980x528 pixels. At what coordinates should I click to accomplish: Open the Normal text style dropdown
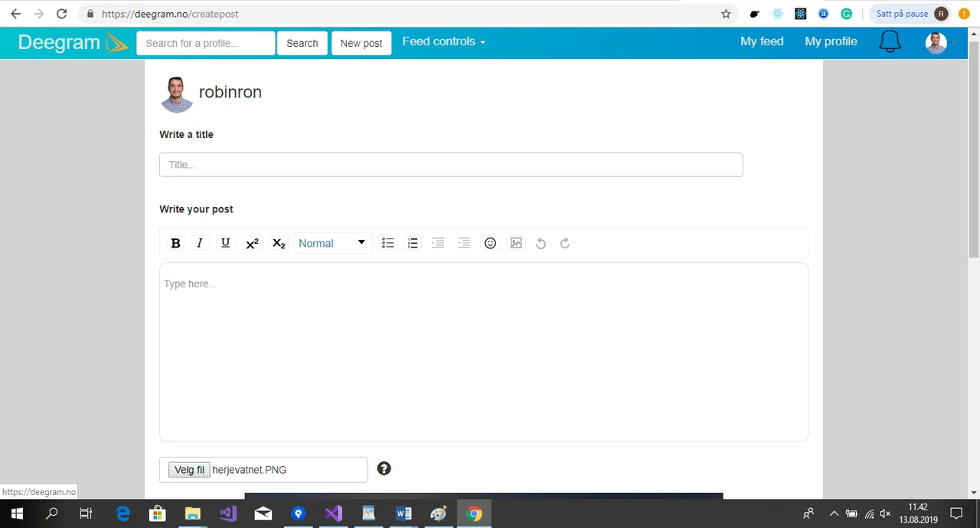click(333, 243)
